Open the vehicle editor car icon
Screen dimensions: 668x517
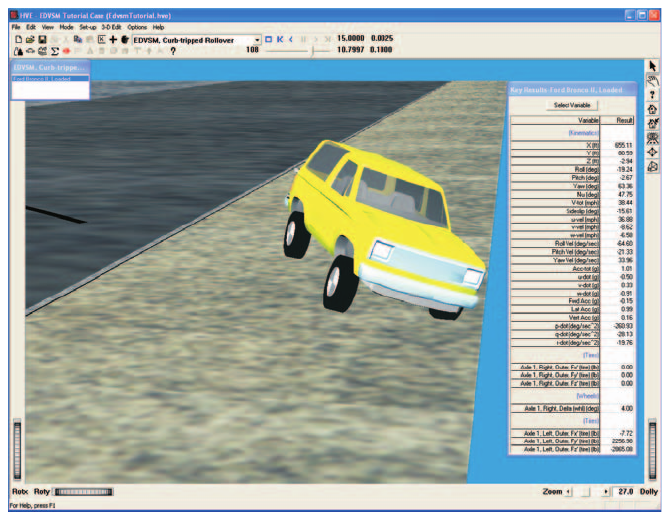pos(30,51)
